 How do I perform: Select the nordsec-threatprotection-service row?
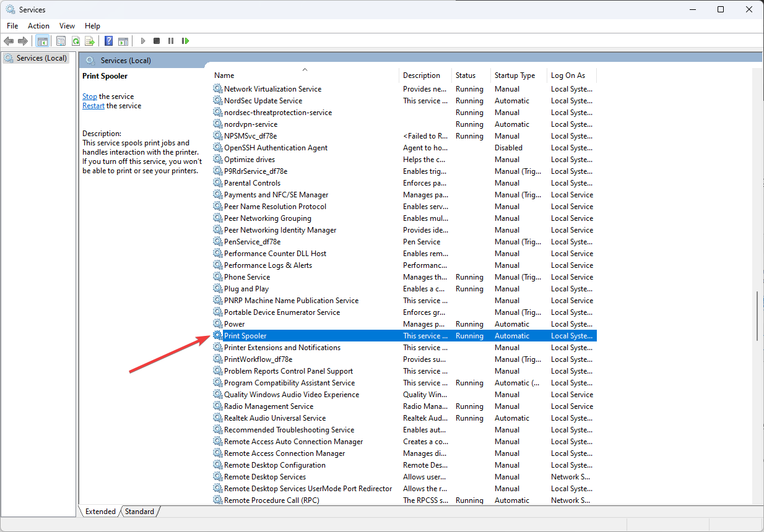point(404,113)
